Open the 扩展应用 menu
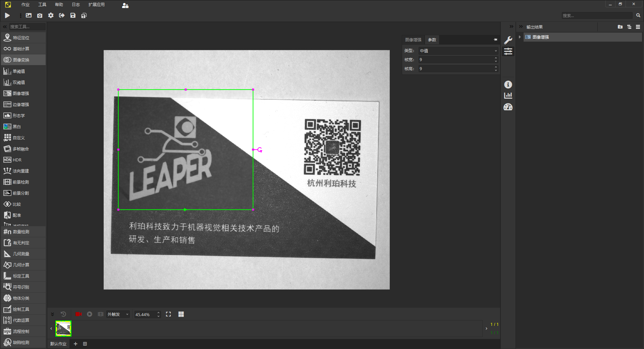Viewport: 644px width, 349px height. (x=96, y=5)
